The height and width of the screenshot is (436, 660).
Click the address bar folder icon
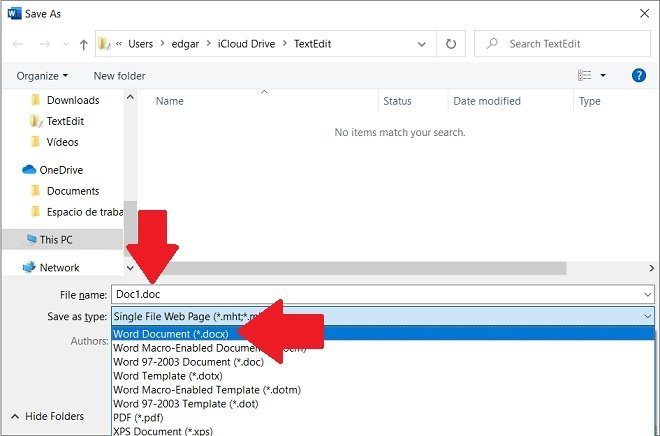[104, 43]
